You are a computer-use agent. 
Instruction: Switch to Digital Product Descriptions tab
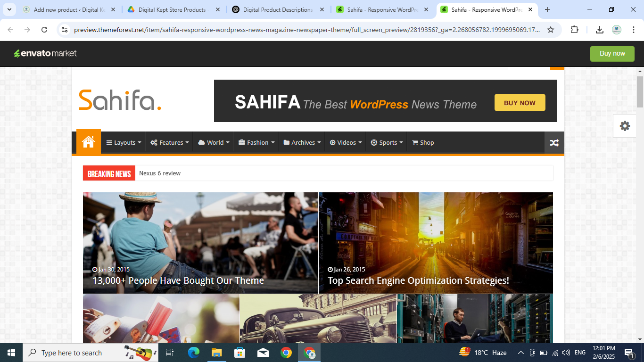tap(277, 9)
